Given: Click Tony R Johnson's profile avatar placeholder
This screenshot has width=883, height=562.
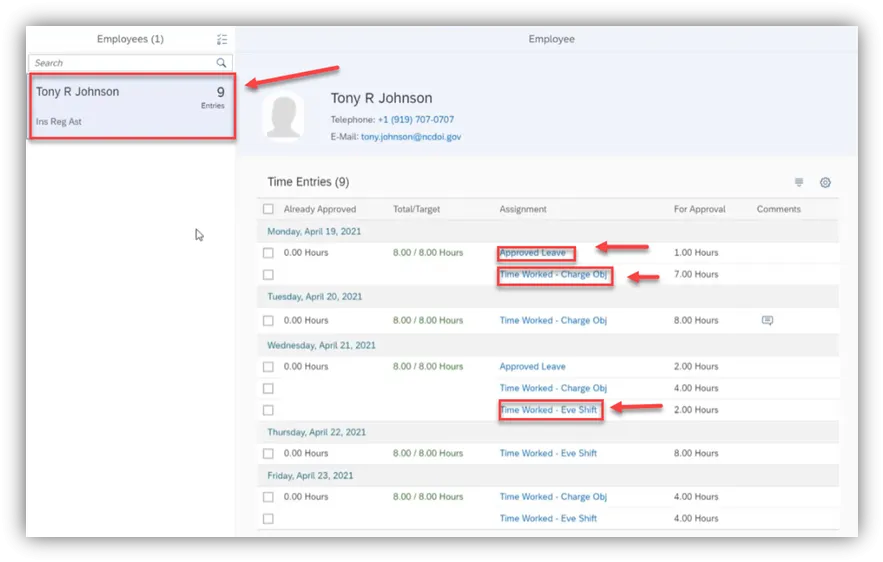Looking at the screenshot, I should click(283, 117).
